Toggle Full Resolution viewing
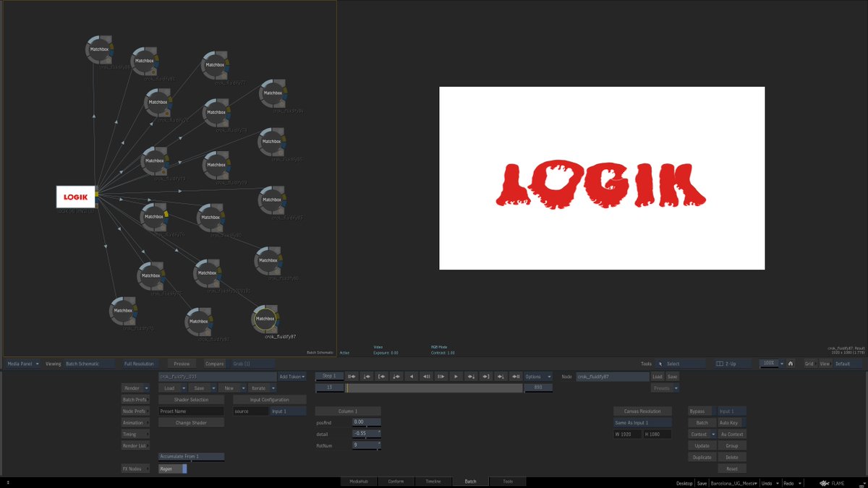868x488 pixels. pos(140,364)
